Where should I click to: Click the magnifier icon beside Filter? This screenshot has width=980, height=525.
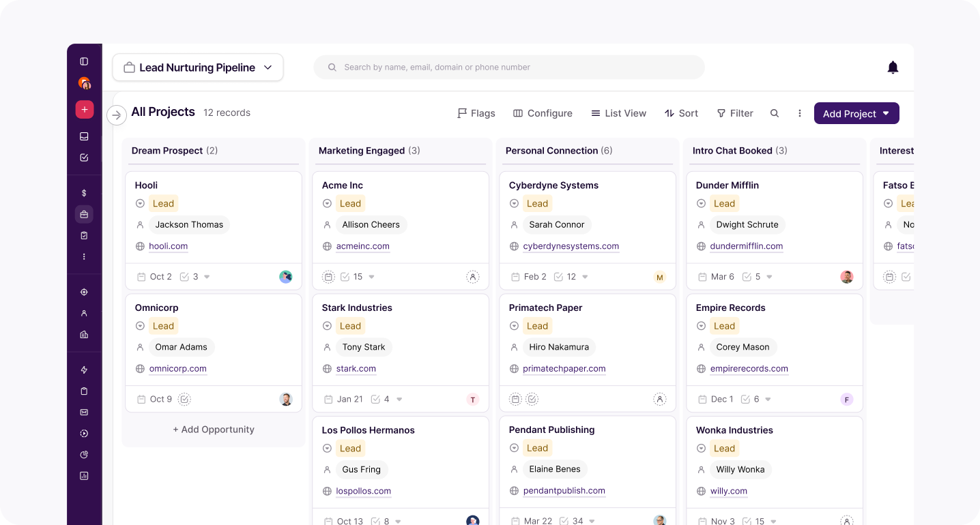point(775,113)
